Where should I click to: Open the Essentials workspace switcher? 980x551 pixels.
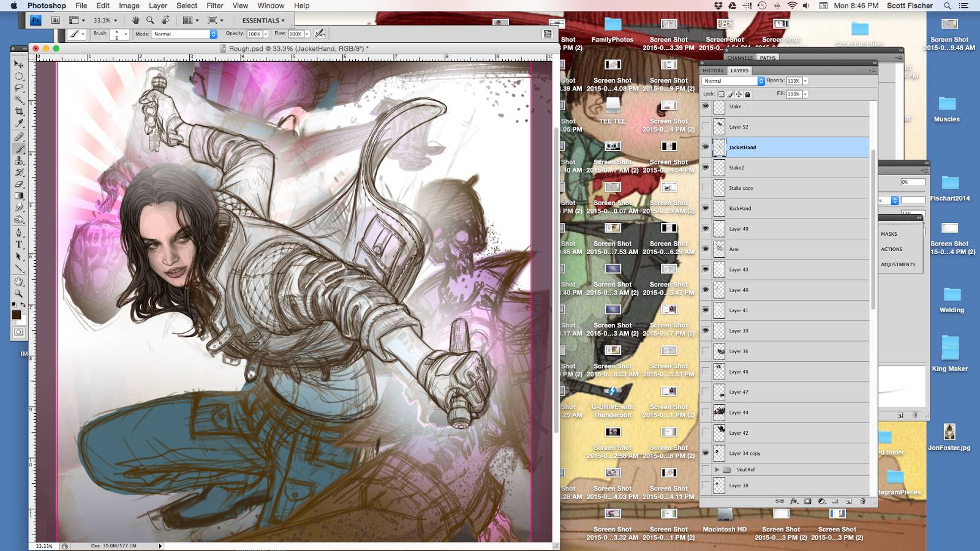point(263,20)
